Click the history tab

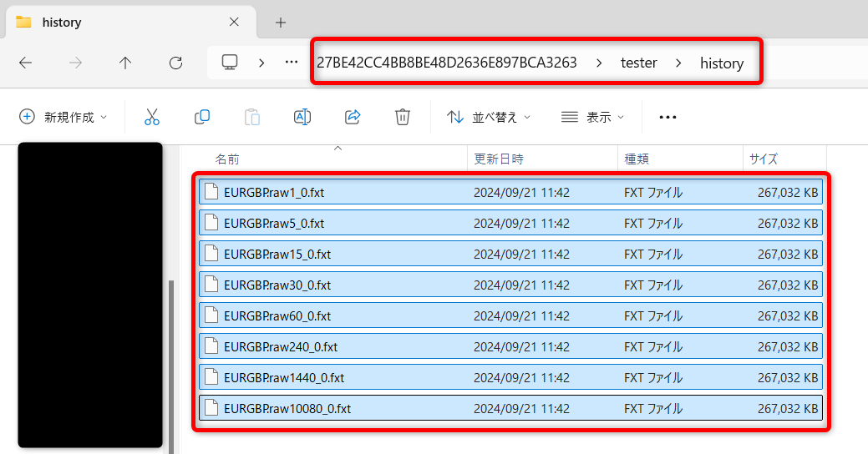coord(130,23)
